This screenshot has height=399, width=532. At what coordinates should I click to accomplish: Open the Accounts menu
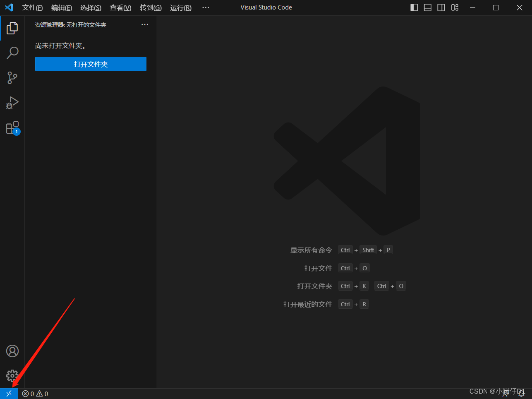click(x=12, y=351)
